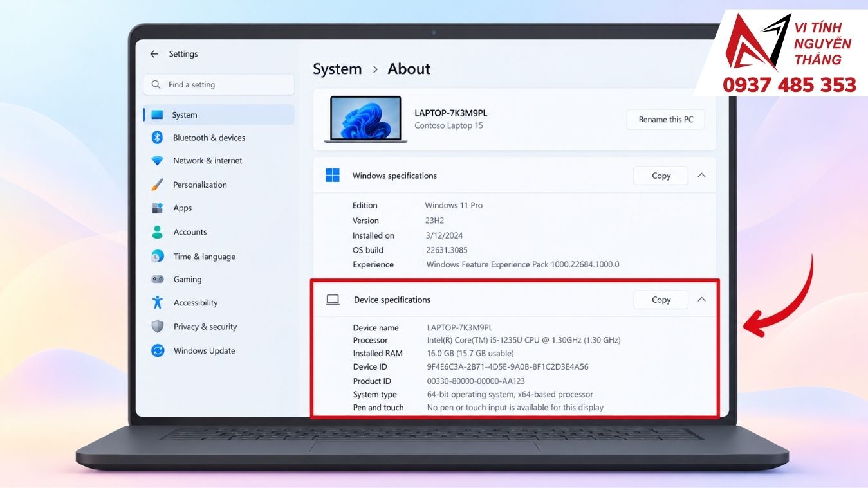Click the Device name value LAPTOP-7K3M9PL
Screen dimensions: 868x488
(x=460, y=328)
